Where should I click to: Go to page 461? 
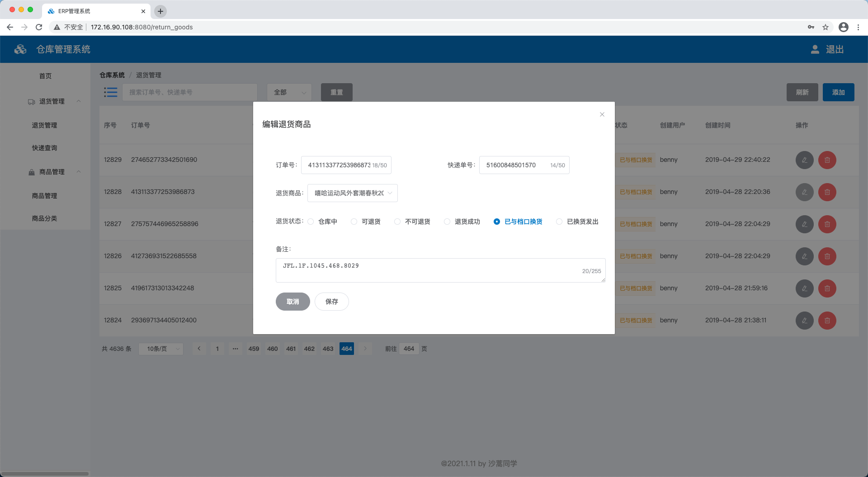291,349
